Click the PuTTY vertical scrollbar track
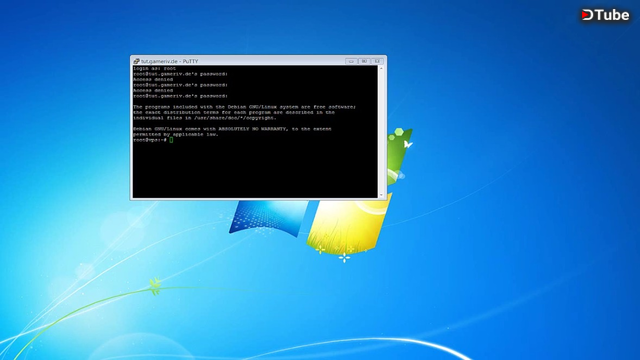Viewport: 640px width, 360px height. tap(381, 131)
